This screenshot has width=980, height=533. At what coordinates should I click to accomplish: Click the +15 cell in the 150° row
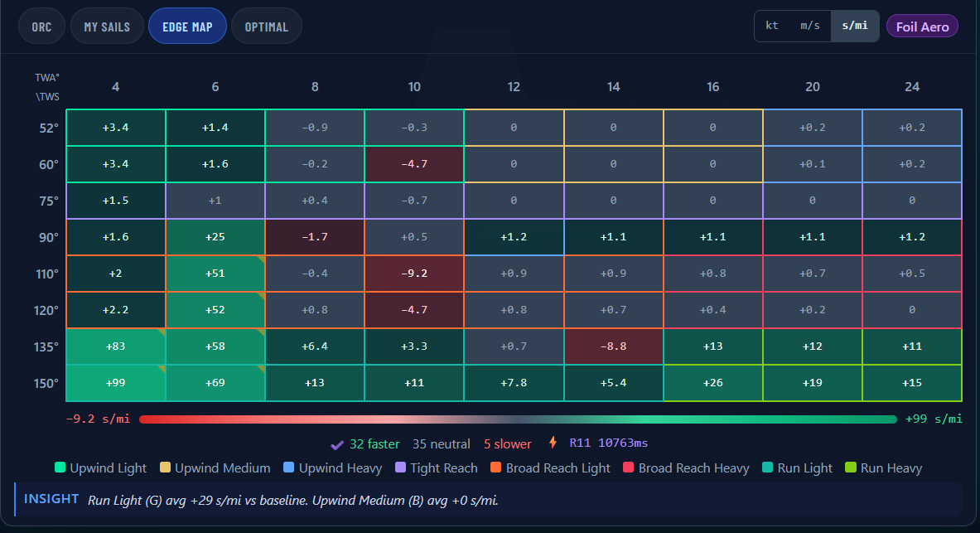pos(912,383)
